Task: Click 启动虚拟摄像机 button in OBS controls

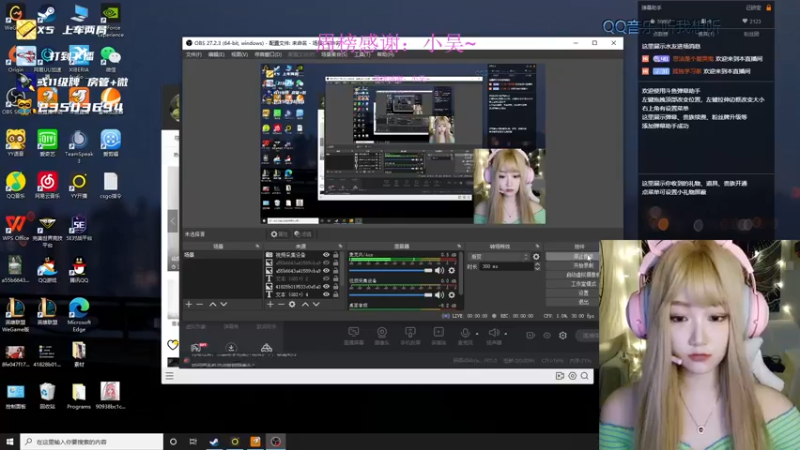Action: 572,275
